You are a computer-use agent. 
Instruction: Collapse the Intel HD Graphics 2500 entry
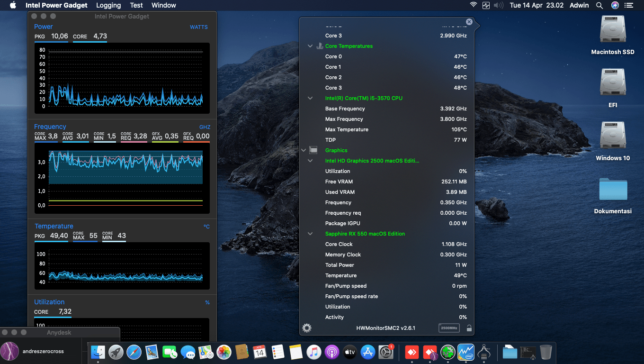310,160
